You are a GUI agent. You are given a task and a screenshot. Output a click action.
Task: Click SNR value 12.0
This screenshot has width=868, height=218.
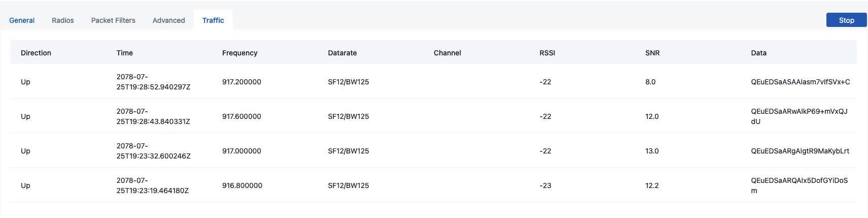tap(652, 116)
